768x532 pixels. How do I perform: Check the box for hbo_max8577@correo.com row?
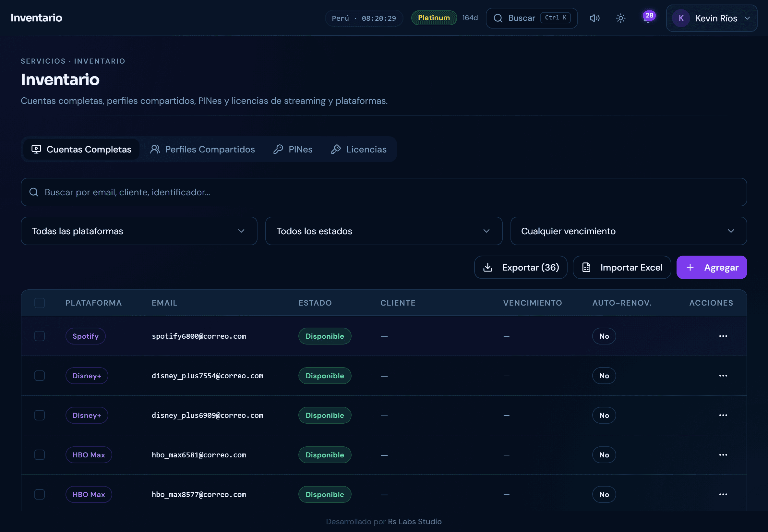(40, 494)
